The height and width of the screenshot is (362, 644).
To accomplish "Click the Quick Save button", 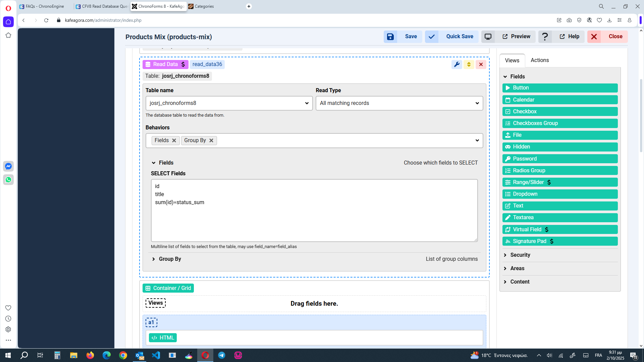I will point(459,37).
